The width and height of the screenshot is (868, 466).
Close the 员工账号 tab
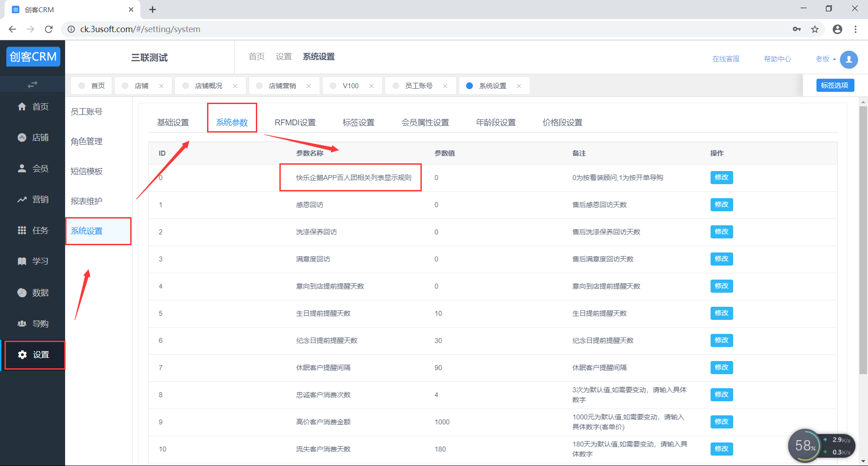[x=445, y=86]
